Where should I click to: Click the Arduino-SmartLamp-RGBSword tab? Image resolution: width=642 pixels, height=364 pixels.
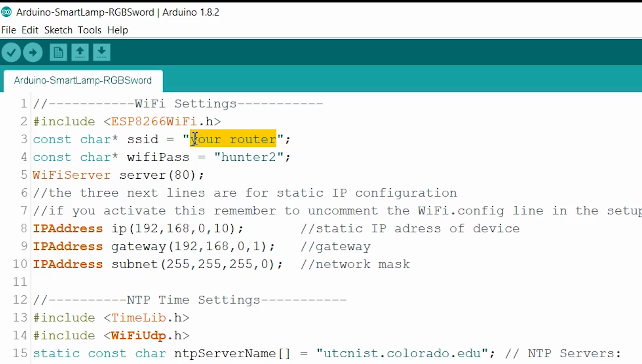click(x=83, y=80)
